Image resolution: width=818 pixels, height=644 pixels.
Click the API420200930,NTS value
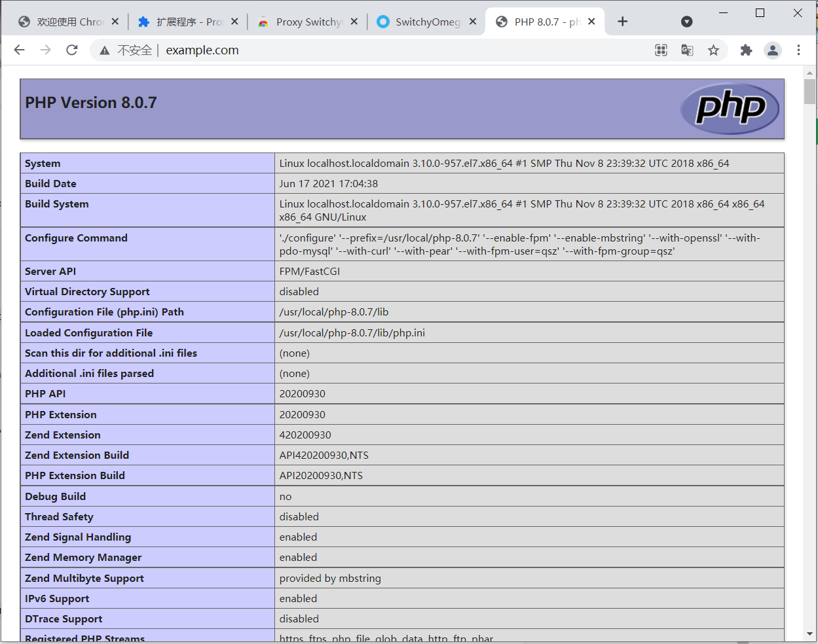324,456
